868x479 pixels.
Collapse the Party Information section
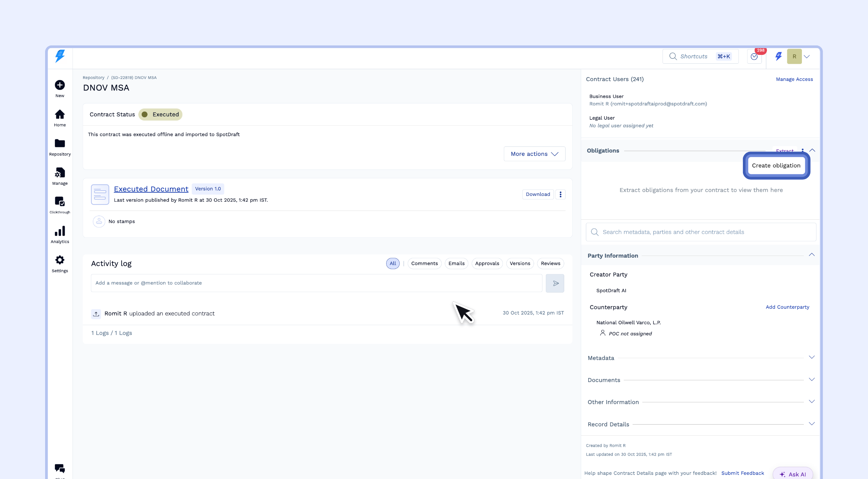tap(811, 255)
